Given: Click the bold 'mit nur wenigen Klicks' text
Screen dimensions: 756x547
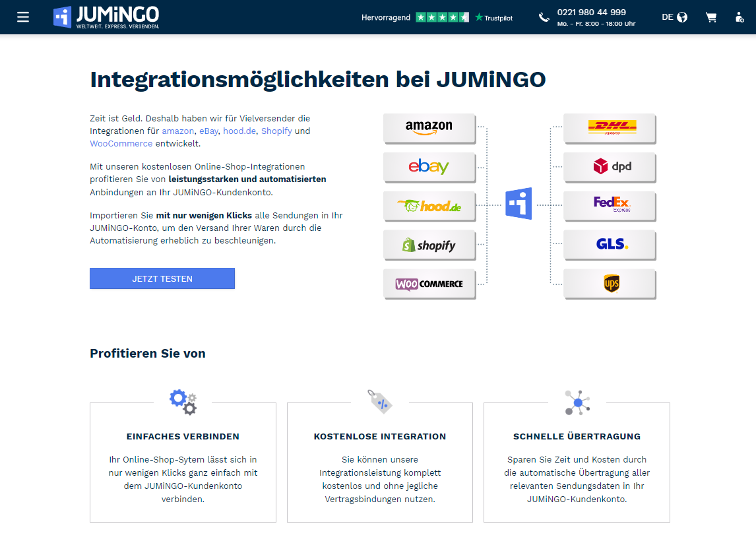Looking at the screenshot, I should tap(204, 216).
